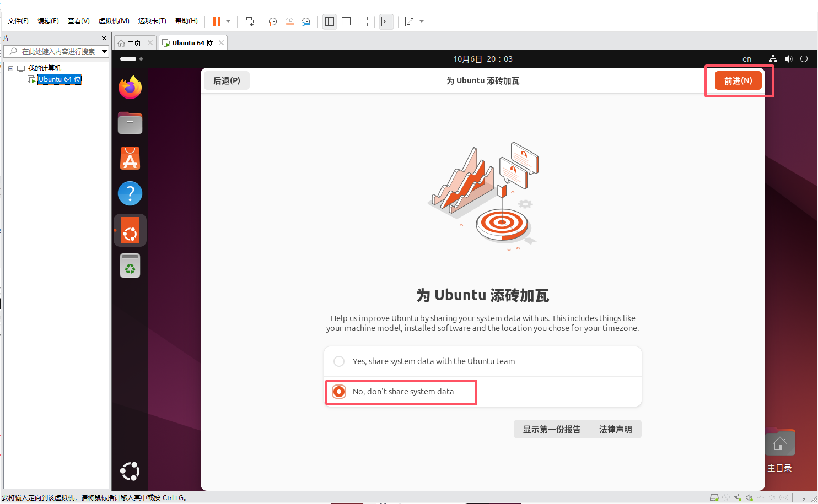Click the network icon in Ubuntu top bar

point(773,59)
